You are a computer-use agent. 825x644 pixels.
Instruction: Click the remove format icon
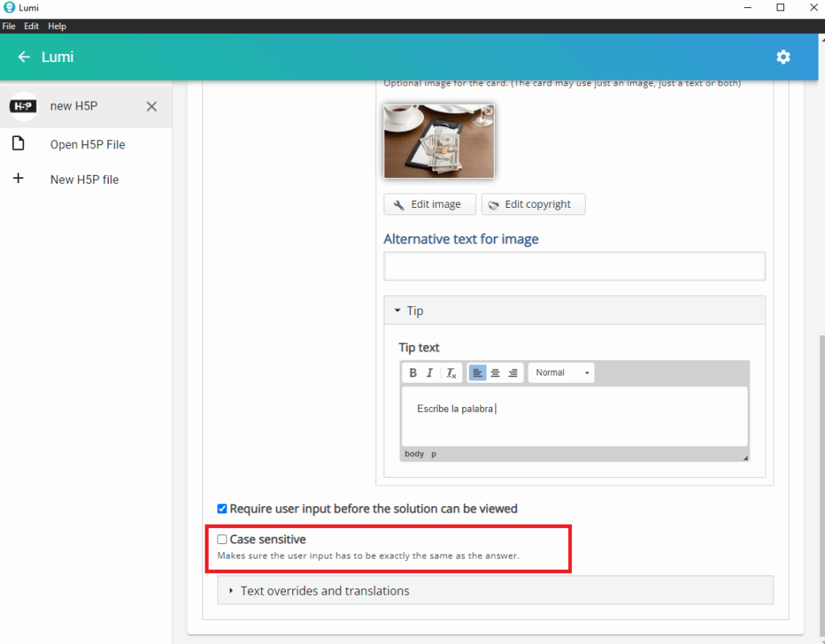(x=451, y=373)
